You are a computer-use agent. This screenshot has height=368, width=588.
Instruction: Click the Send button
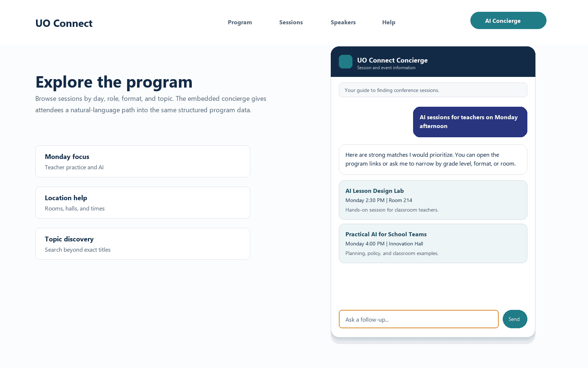[515, 319]
